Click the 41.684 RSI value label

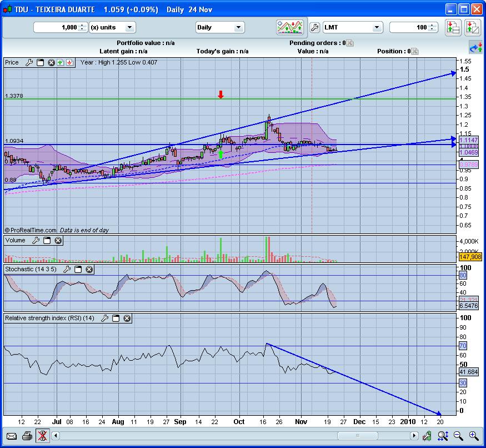pos(469,372)
